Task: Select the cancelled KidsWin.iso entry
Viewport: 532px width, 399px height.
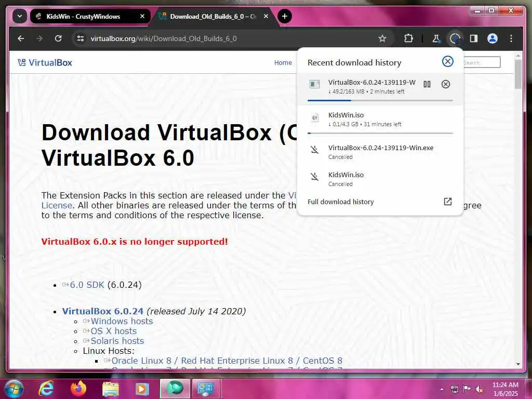Action: (380, 179)
